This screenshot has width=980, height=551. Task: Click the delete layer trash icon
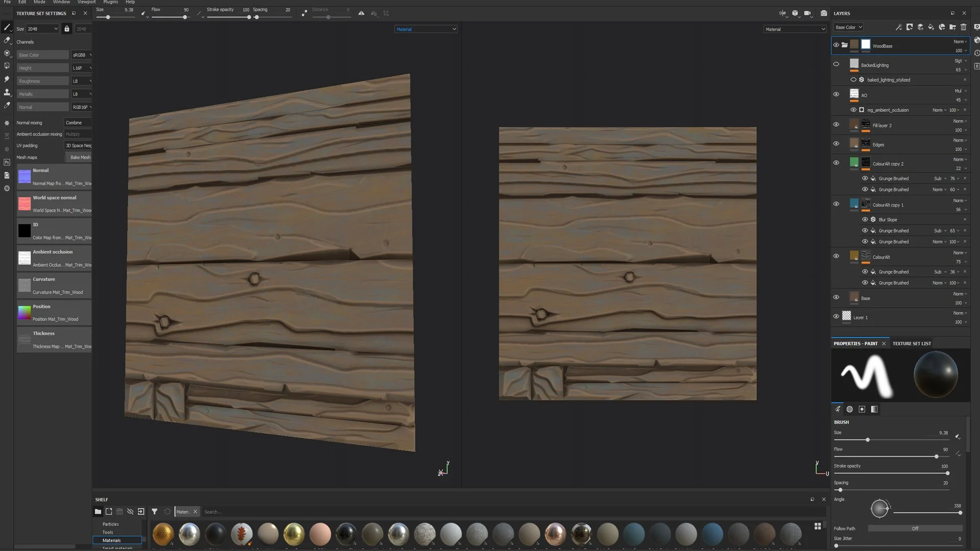click(x=963, y=27)
